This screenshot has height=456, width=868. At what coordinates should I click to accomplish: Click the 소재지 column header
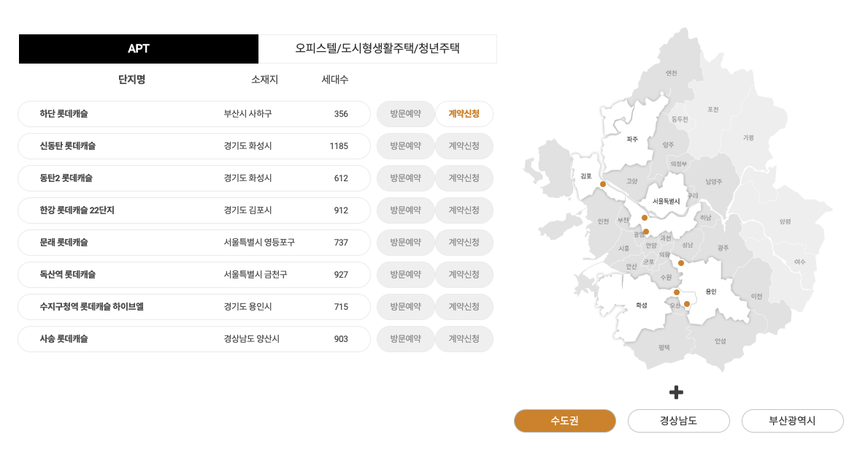point(264,79)
